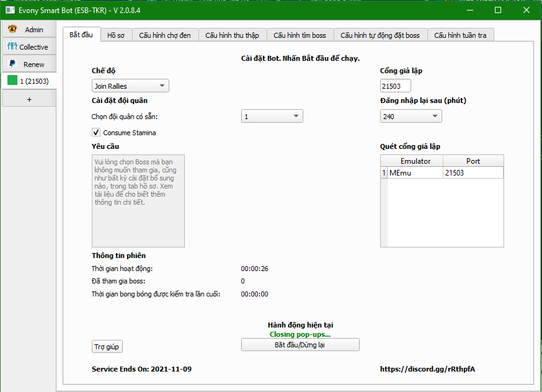Select the green instance 1 (21503) icon

tap(12, 81)
